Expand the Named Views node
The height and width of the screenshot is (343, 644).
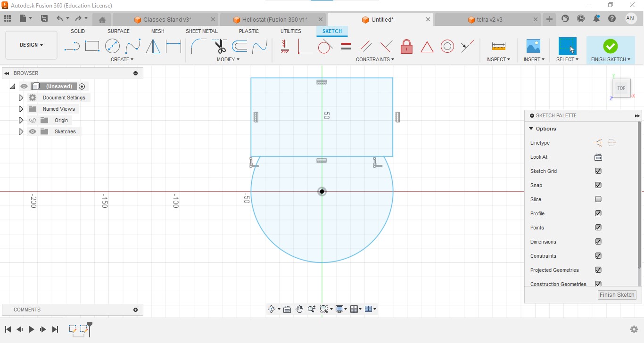pyautogui.click(x=21, y=109)
